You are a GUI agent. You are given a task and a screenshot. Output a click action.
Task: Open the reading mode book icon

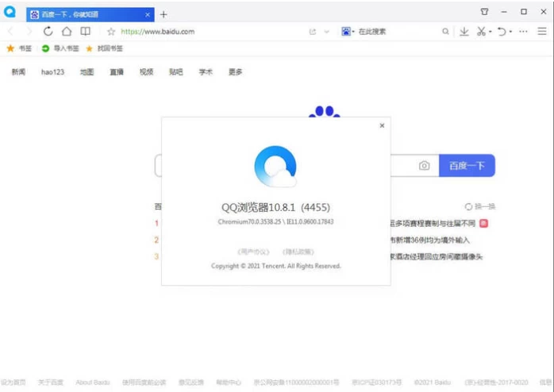(x=85, y=32)
